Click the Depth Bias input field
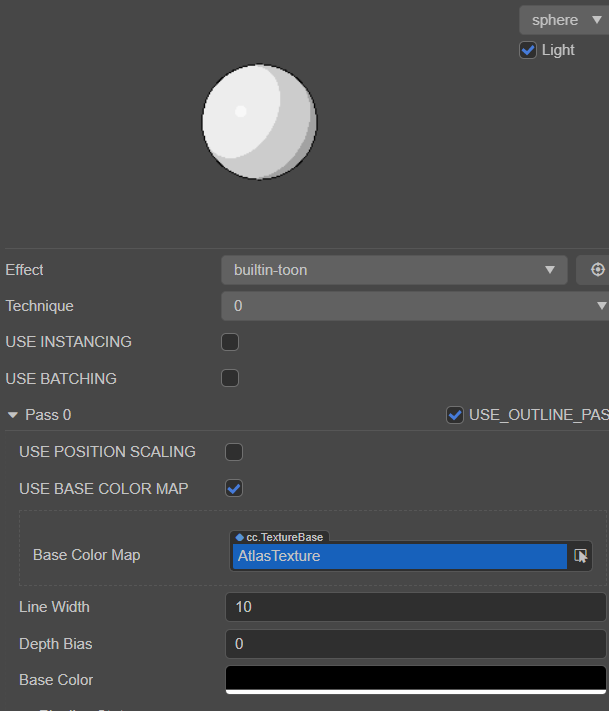This screenshot has height=711, width=609. click(415, 644)
